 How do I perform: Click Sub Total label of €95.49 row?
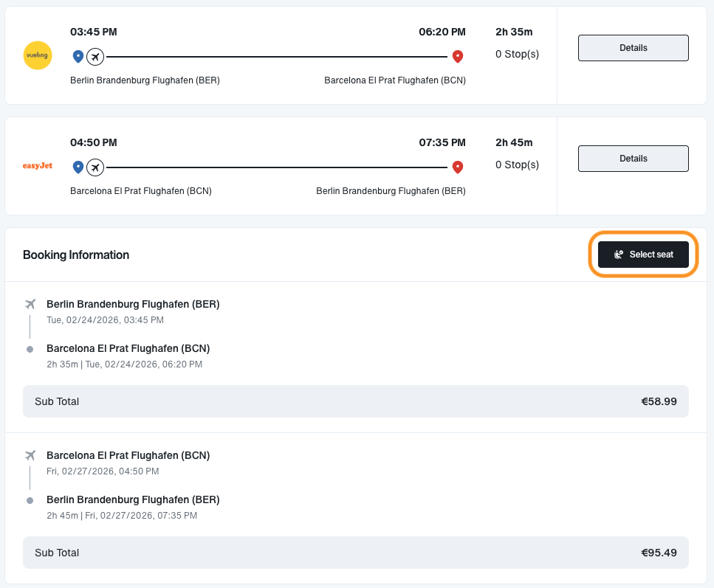tap(57, 553)
